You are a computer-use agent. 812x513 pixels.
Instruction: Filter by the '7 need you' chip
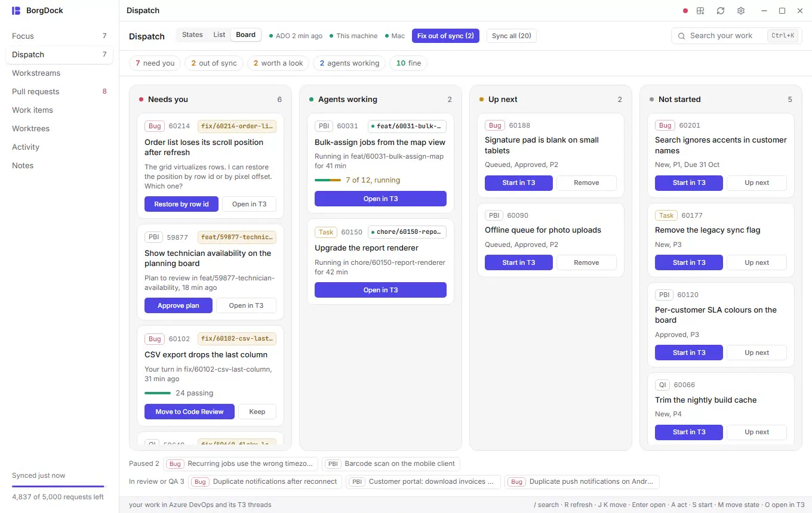[155, 63]
